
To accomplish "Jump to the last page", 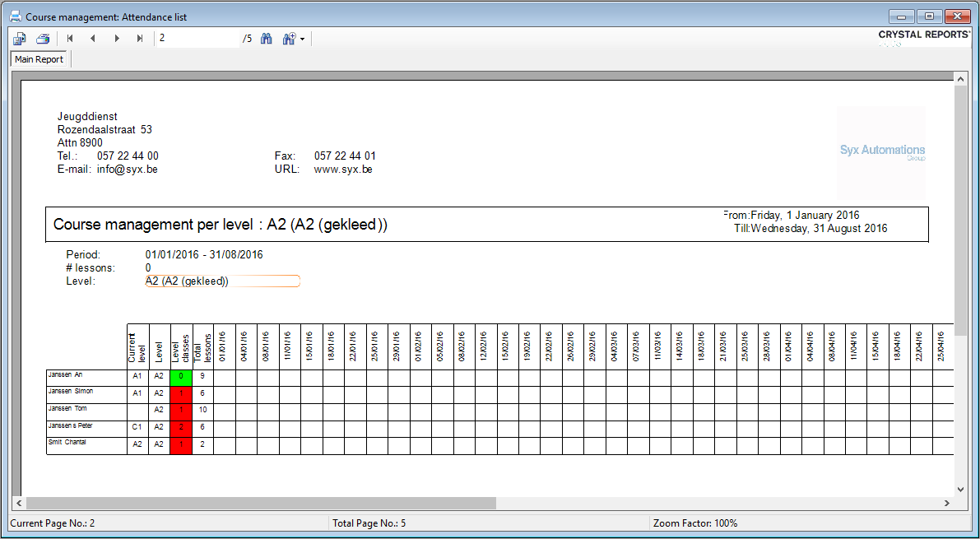I will [139, 39].
